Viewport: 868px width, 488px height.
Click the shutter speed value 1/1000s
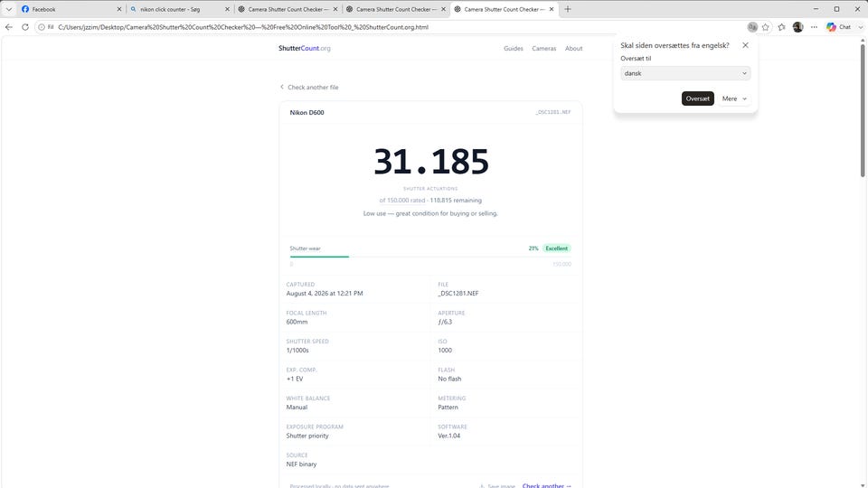[x=297, y=351]
